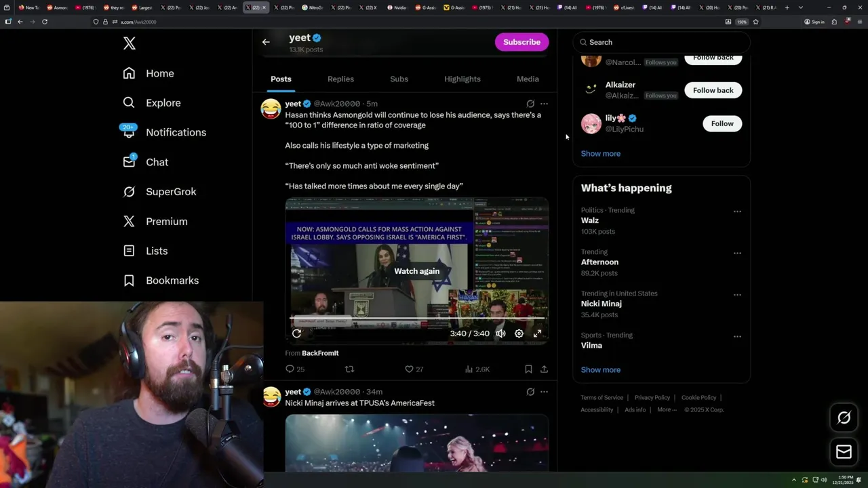The height and width of the screenshot is (488, 868).
Task: Open the Nicki Minaj AmericaFest video thumbnail
Action: coord(417,443)
